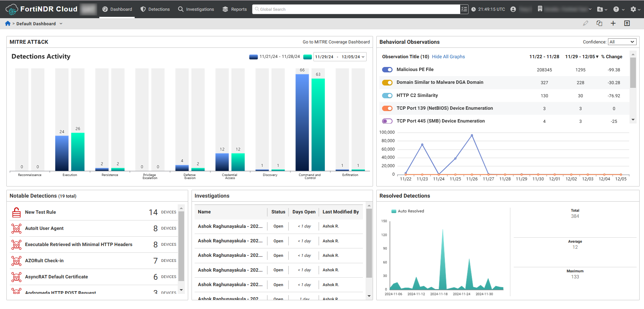Image resolution: width=644 pixels, height=309 pixels.
Task: Click the plus add dashboard icon
Action: pyautogui.click(x=613, y=23)
